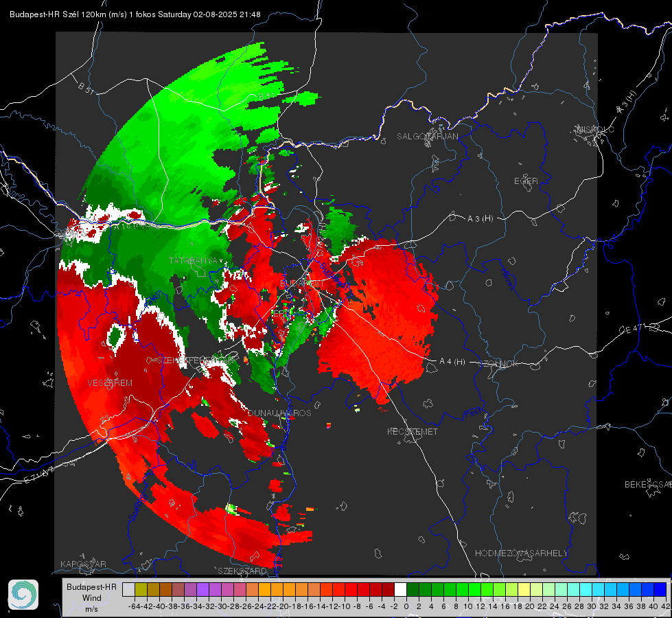672x618 pixels.
Task: Click the 'Heves' county label
Action: (507, 279)
